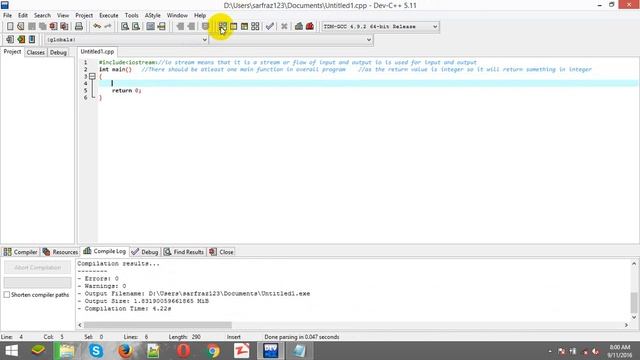Click the New source file toolbar icon
Image resolution: width=640 pixels, height=360 pixels.
click(x=10, y=27)
